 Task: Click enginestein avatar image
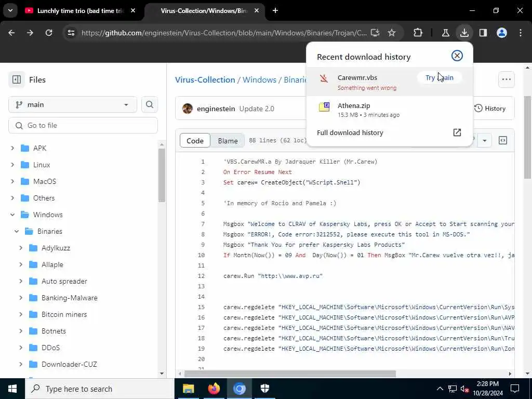pos(187,109)
